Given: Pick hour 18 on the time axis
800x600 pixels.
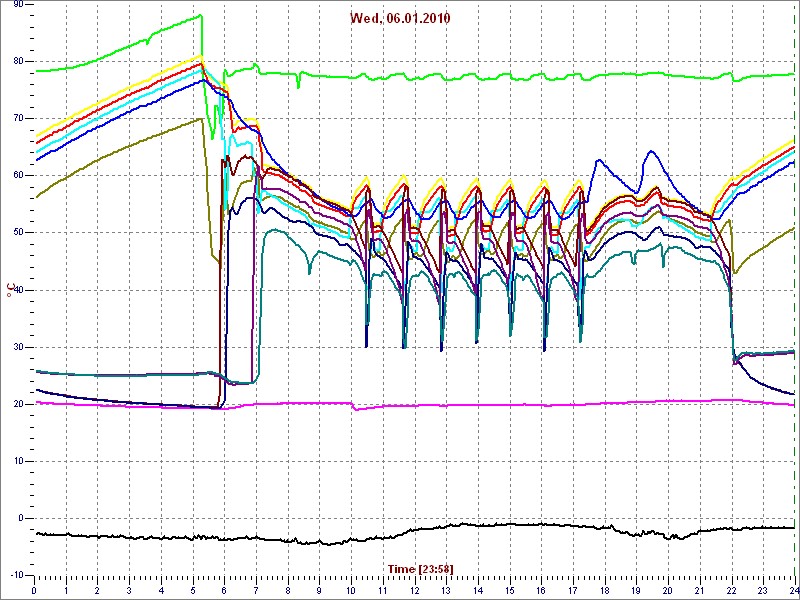Looking at the screenshot, I should tap(605, 589).
